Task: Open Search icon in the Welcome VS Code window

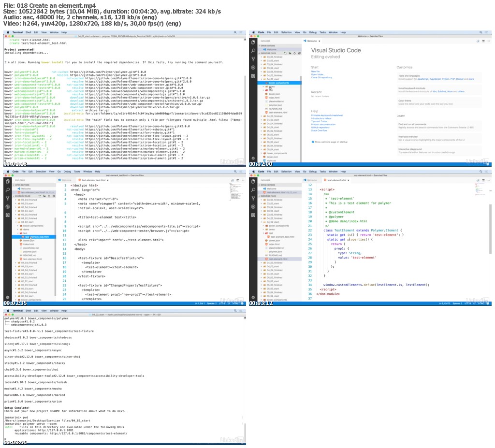Action: (x=253, y=51)
